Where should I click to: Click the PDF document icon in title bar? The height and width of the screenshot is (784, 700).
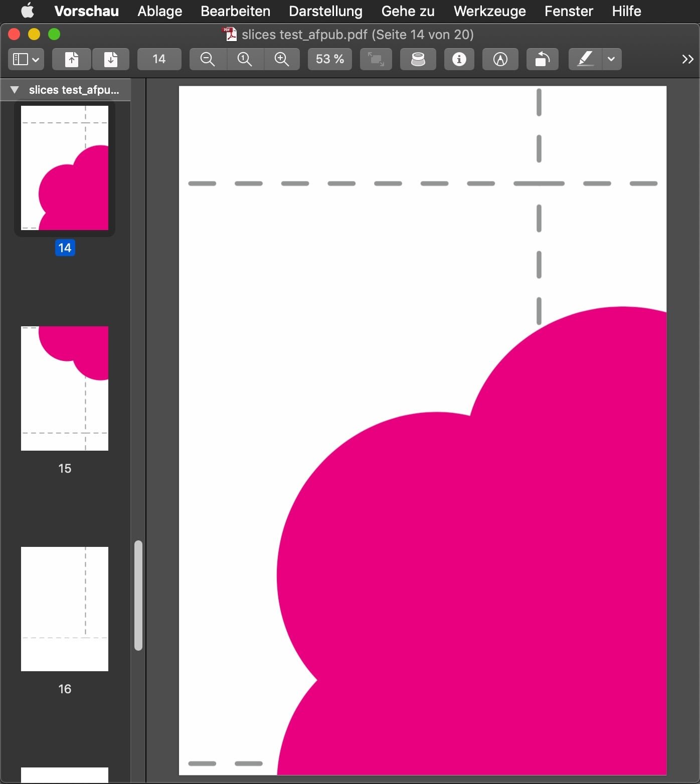[x=230, y=34]
